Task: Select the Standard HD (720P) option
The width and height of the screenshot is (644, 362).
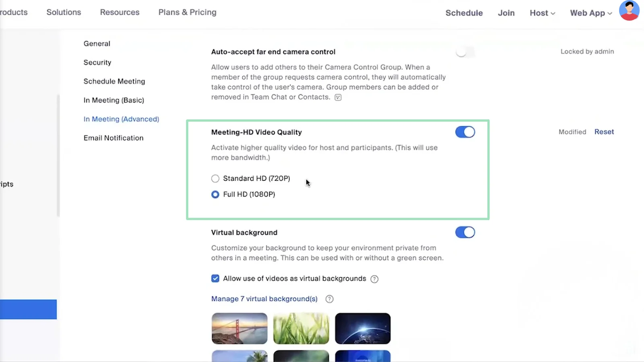Action: [x=215, y=179]
